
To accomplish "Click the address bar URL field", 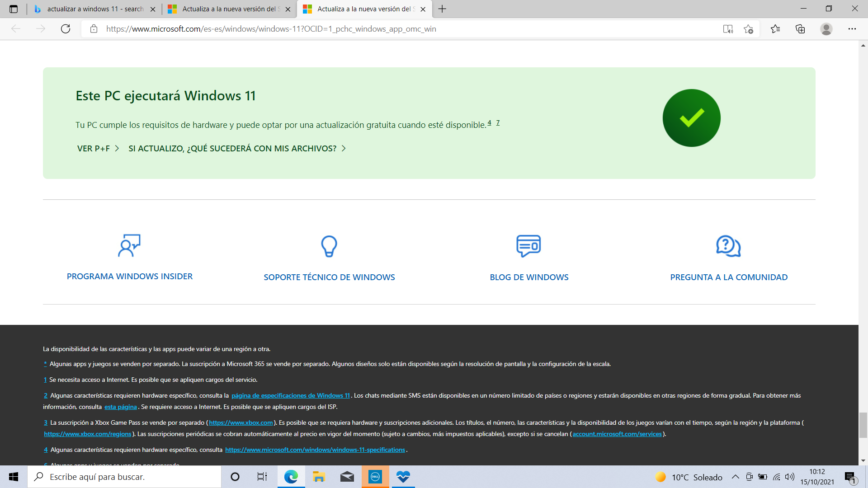I will coord(407,29).
